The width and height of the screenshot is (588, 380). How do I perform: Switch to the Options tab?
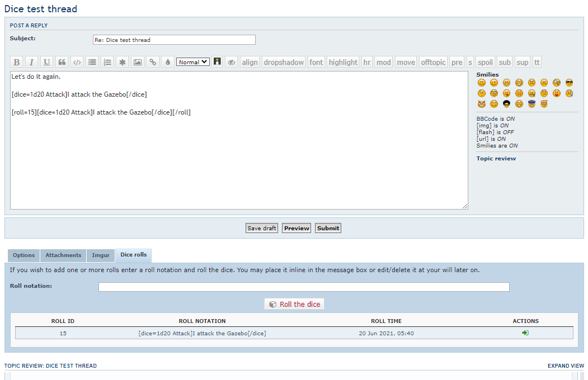point(24,255)
